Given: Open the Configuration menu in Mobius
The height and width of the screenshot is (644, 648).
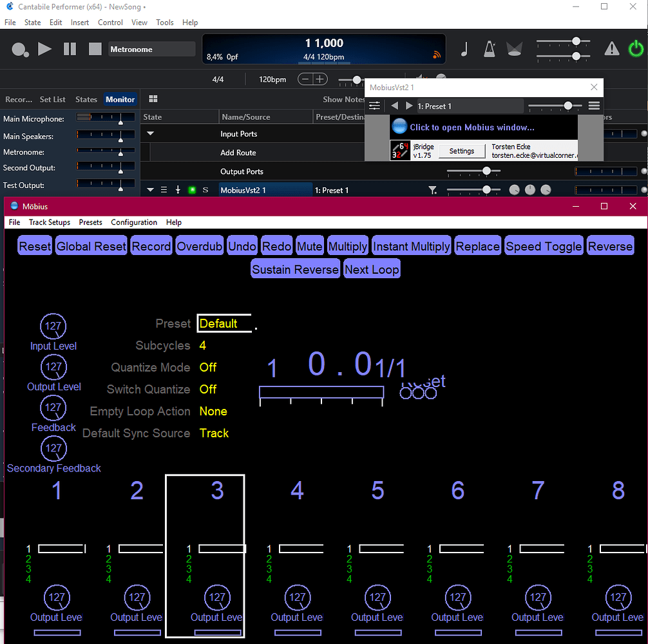Looking at the screenshot, I should click(x=134, y=222).
